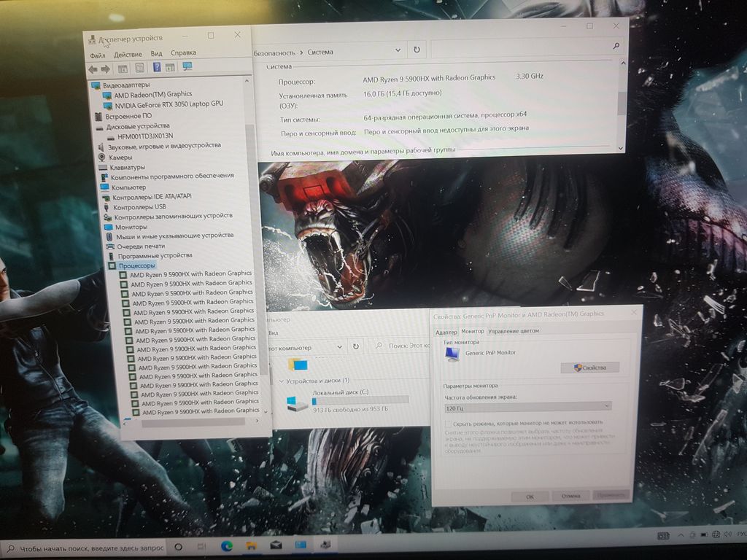Click the Help icon in Device Manager toolbar
The image size is (747, 560).
156,68
